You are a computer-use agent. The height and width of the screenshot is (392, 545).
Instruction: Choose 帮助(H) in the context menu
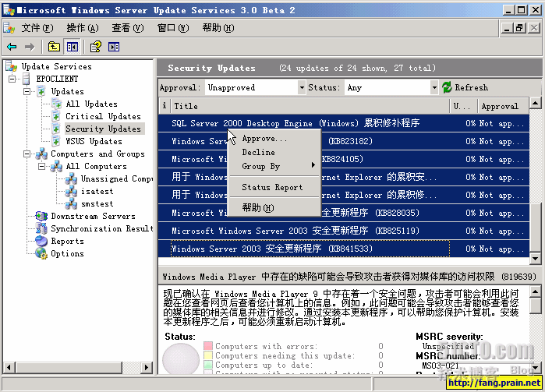pos(274,208)
